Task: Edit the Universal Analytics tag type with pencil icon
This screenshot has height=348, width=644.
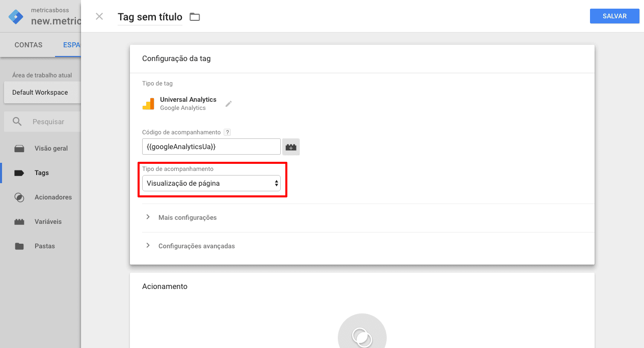Action: coord(228,103)
